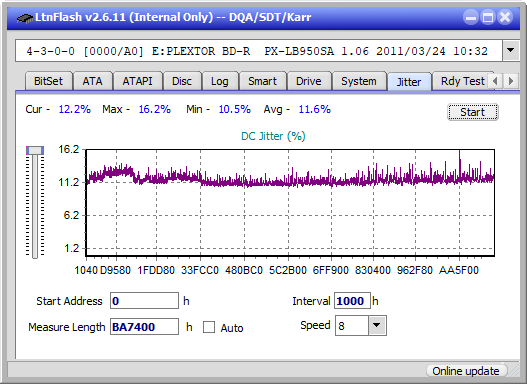Open the Speed dropdown list
Viewport: 527px width, 384px height.
tap(377, 325)
